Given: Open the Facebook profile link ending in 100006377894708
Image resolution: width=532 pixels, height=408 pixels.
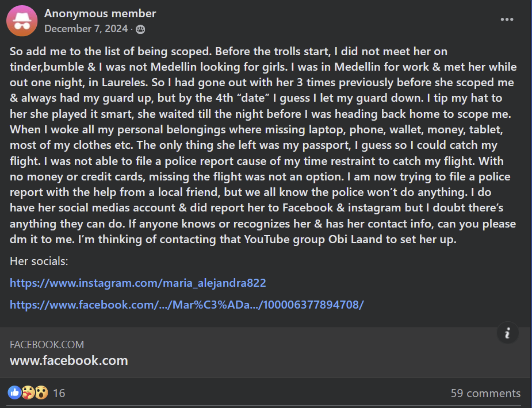Looking at the screenshot, I should [x=186, y=305].
